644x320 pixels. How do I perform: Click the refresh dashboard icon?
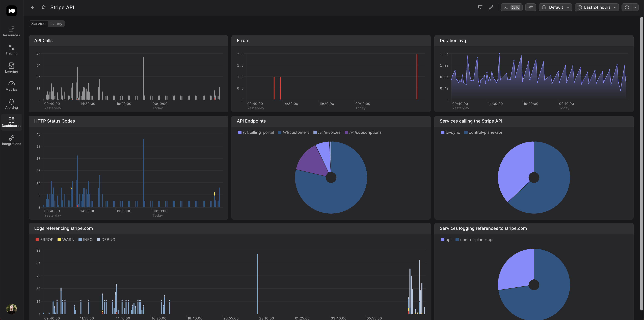coord(627,7)
